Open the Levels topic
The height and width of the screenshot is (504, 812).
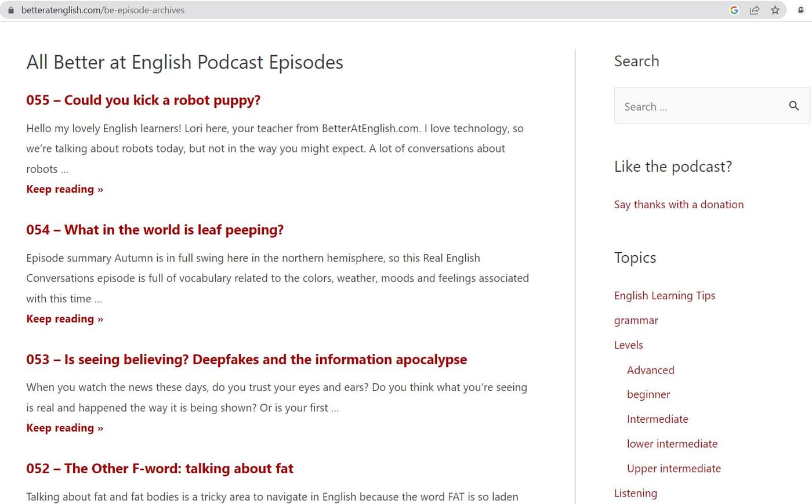click(629, 345)
